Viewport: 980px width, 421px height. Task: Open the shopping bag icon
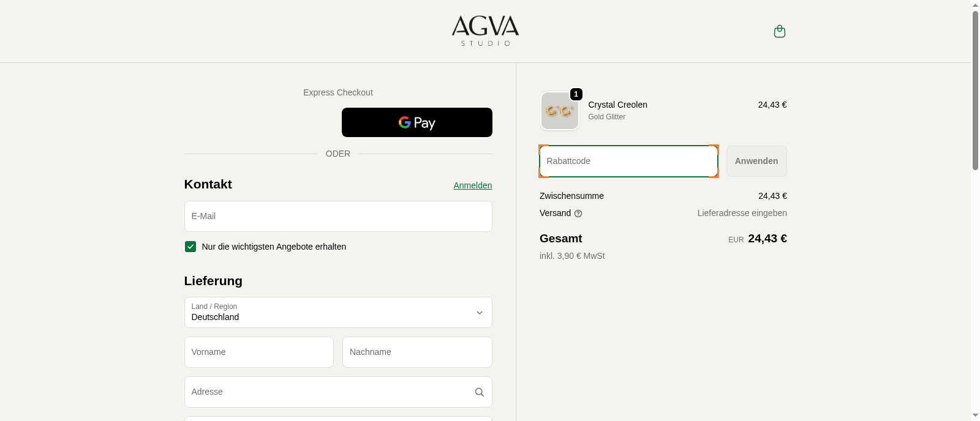(779, 31)
